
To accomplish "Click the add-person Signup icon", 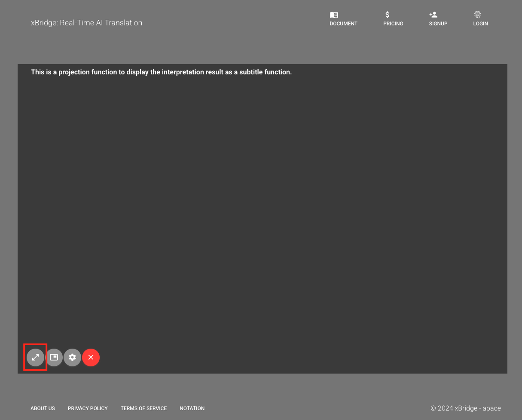I will [433, 15].
